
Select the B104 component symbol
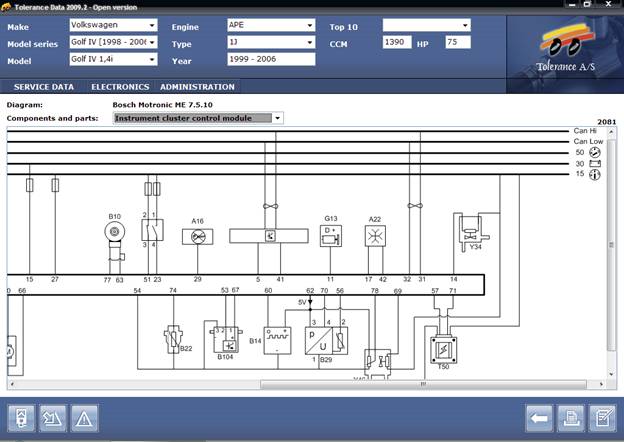226,339
